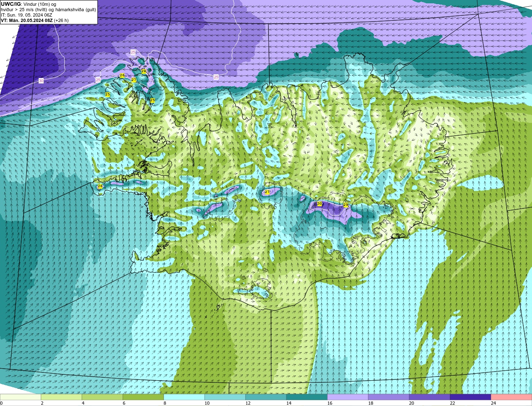The image size is (532, 406).
Task: Click the 4–6 m/s green legend swatch
Action: coord(102,397)
